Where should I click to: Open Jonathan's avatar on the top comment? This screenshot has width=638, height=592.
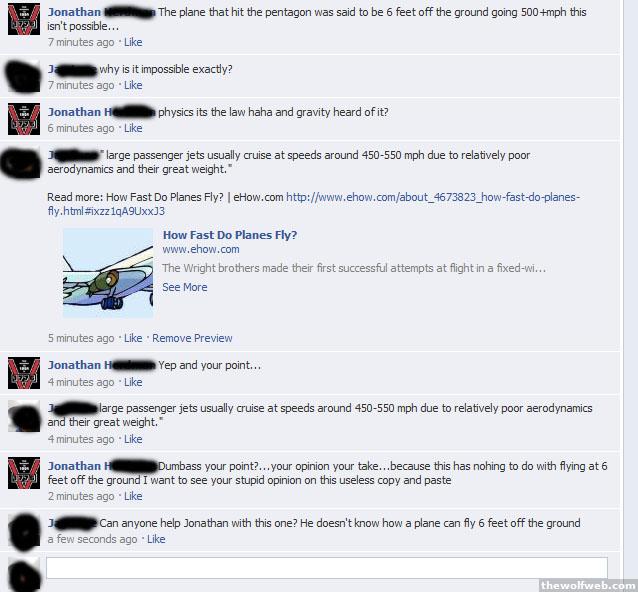point(24,19)
